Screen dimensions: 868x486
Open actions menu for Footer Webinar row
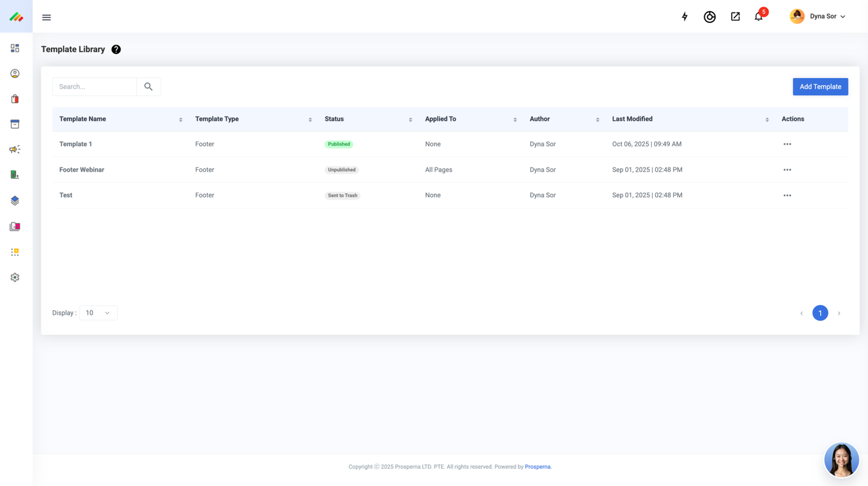(x=787, y=170)
